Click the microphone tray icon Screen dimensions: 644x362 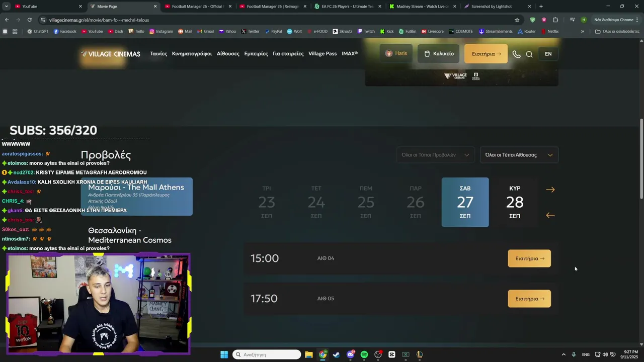[x=574, y=354]
